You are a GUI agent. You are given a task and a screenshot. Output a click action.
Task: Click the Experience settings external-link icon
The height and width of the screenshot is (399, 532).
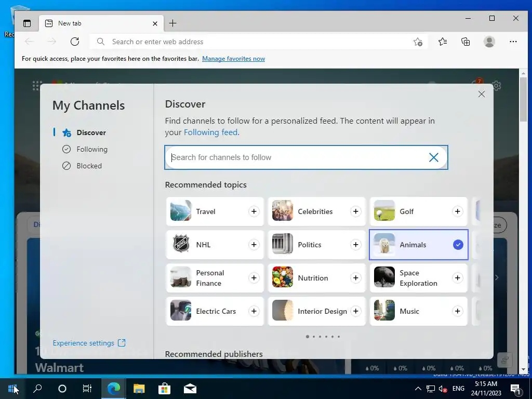122,343
